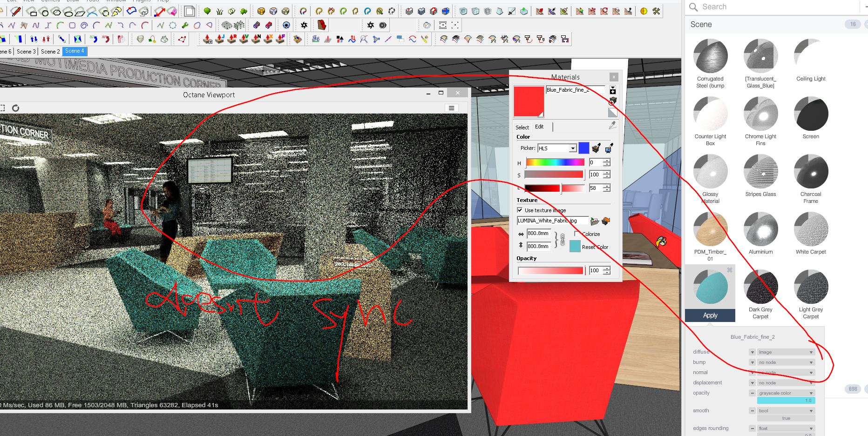Click the Fx script icon in third toolbar
The image size is (868, 436).
316,40
